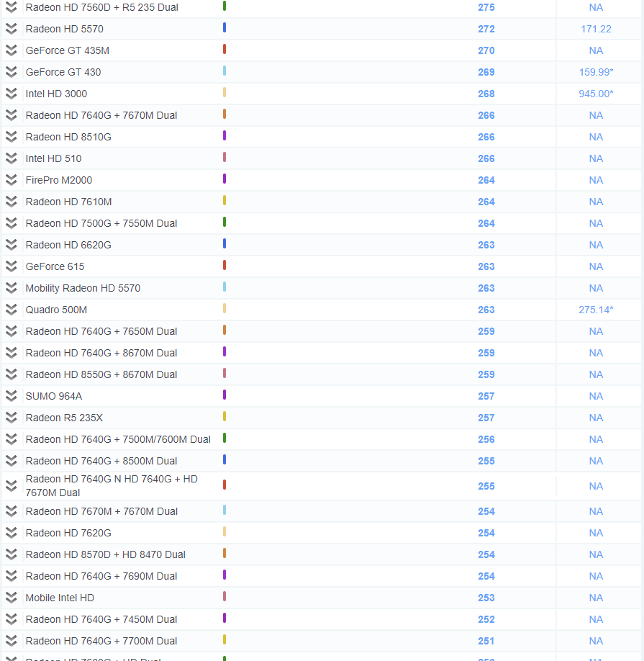Expand the GeForce GT 435M row
Screen dimensions: 644x661
click(12, 50)
